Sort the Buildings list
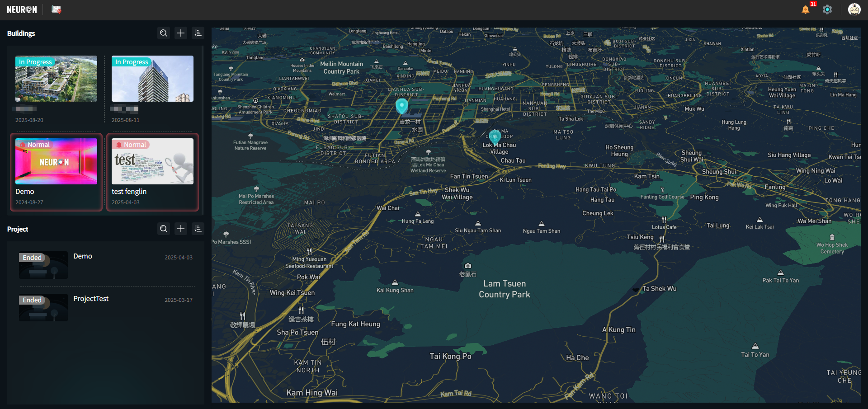 198,33
